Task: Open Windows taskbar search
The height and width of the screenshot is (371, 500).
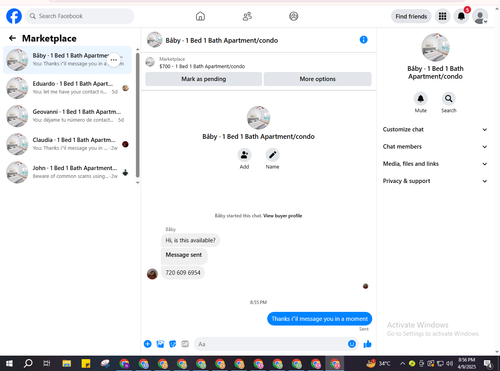Action: (28, 363)
